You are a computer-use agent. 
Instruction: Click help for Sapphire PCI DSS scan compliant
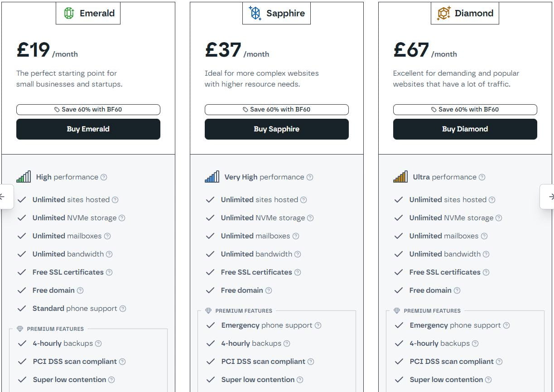point(311,362)
